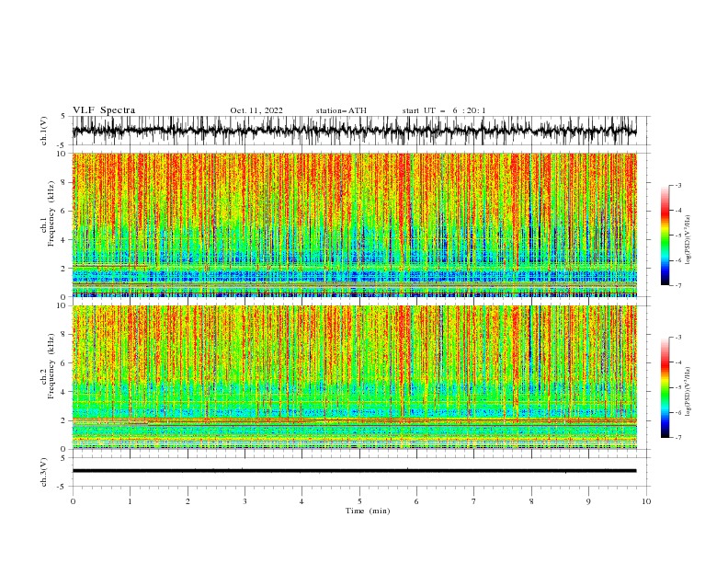
Task: Click the ch.1(V) axis label
Action: [44, 131]
